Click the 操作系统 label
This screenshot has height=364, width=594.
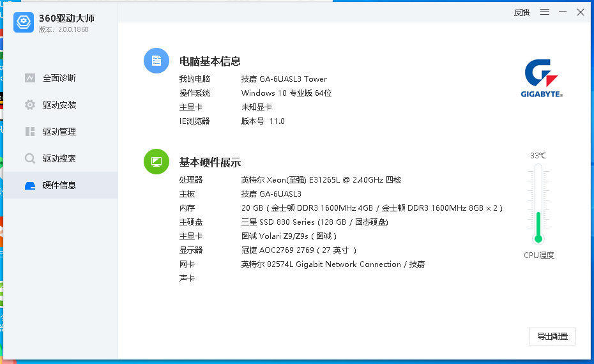pyautogui.click(x=195, y=93)
